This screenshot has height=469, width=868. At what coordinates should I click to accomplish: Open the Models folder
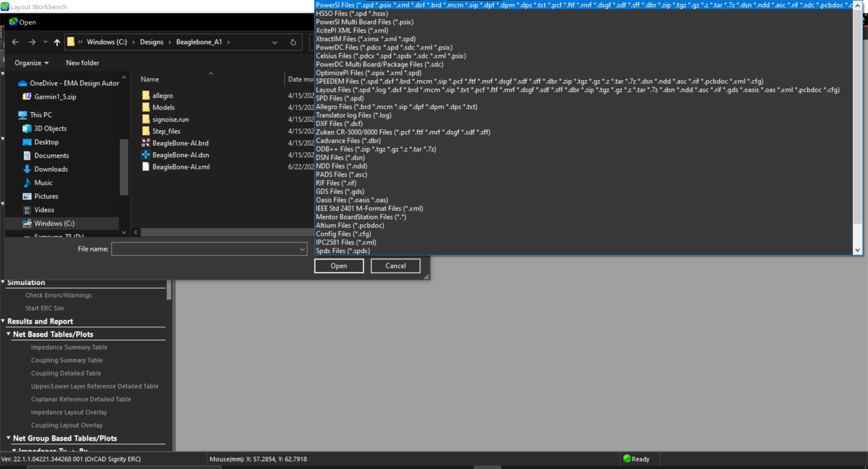(x=163, y=107)
